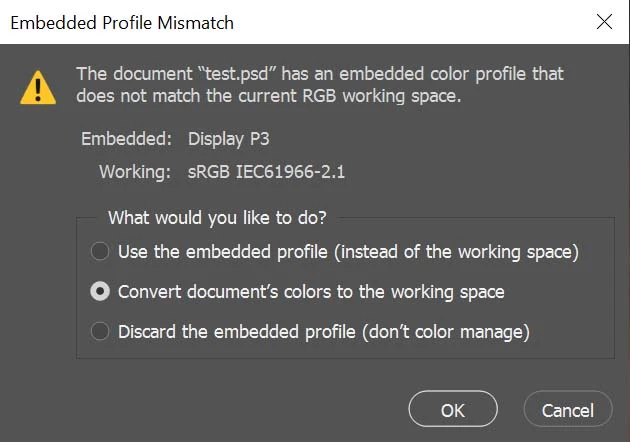The image size is (630, 442).
Task: Click the 'Working:' field label
Action: pyautogui.click(x=135, y=172)
